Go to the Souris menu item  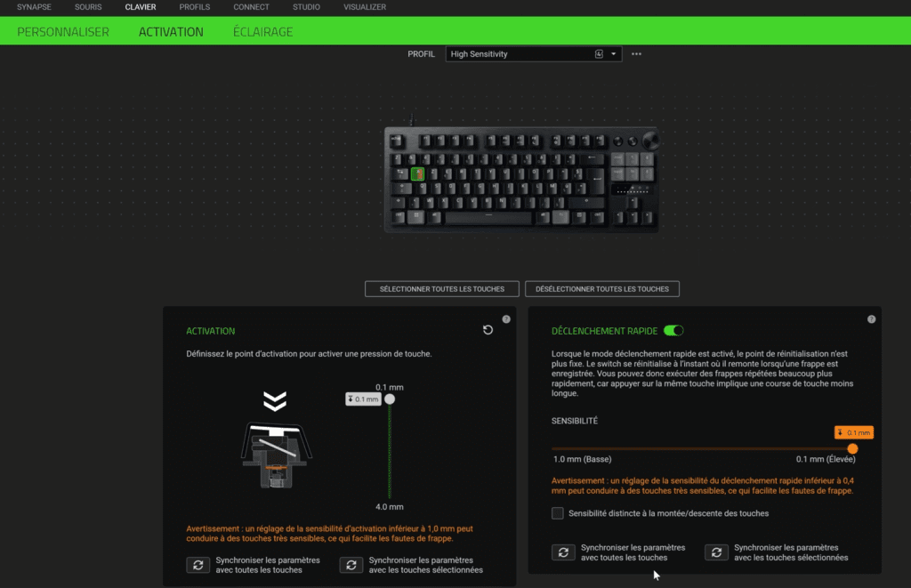point(88,7)
